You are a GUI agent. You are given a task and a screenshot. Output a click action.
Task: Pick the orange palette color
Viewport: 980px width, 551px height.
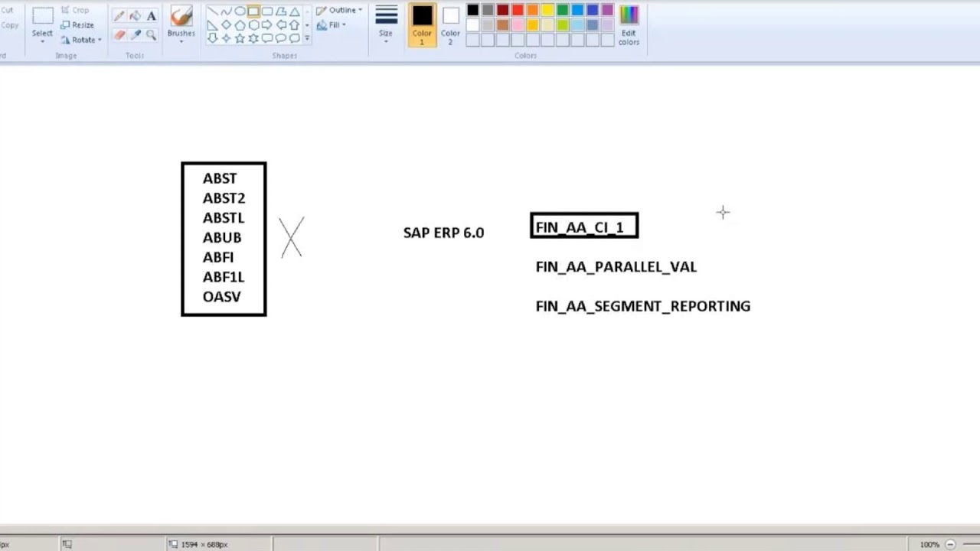pos(533,11)
